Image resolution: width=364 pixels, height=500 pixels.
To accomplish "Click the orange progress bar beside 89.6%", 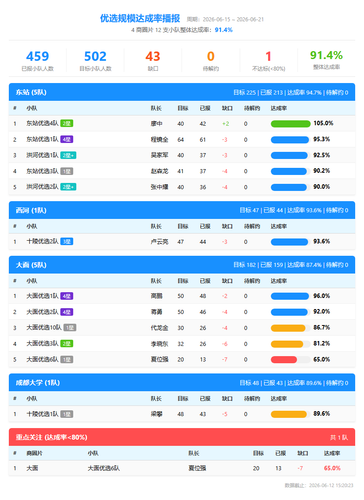I will click(x=291, y=414).
